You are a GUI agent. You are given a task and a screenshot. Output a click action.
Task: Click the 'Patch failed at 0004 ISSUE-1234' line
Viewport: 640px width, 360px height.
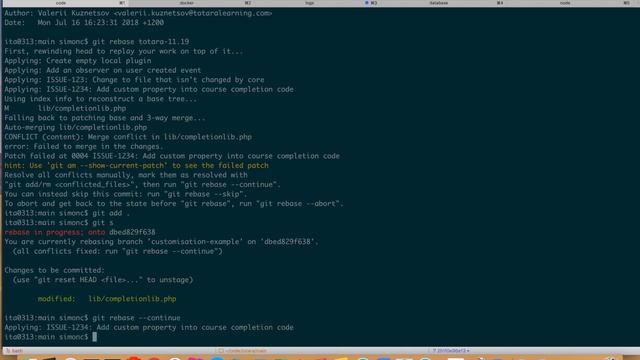pos(172,156)
